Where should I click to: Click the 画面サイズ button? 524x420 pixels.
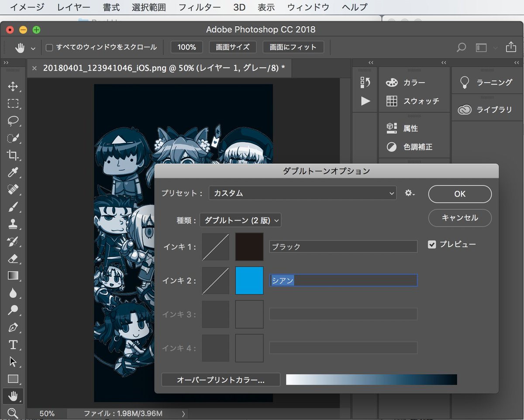233,47
